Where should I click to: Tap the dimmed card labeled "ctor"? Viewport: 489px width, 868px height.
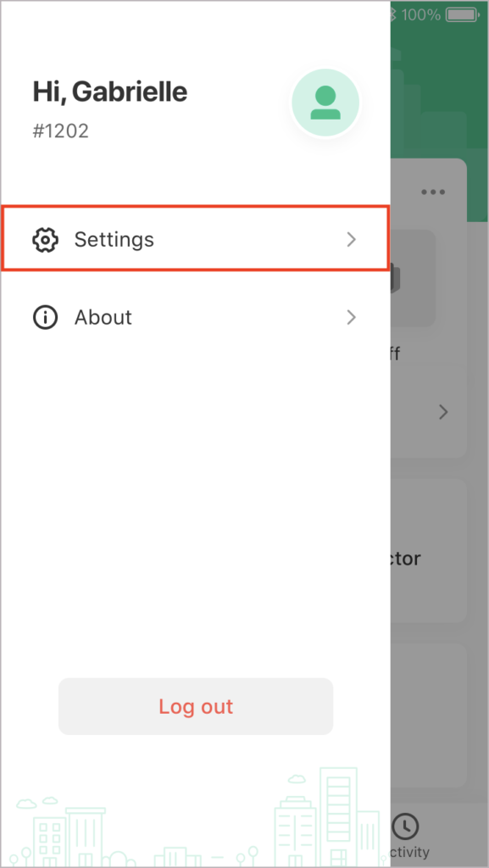point(429,550)
